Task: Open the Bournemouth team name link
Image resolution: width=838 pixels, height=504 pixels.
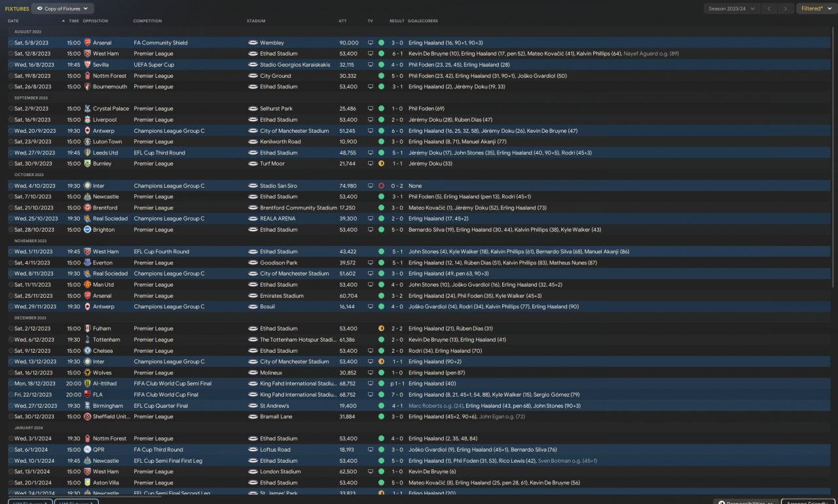Action: [110, 86]
